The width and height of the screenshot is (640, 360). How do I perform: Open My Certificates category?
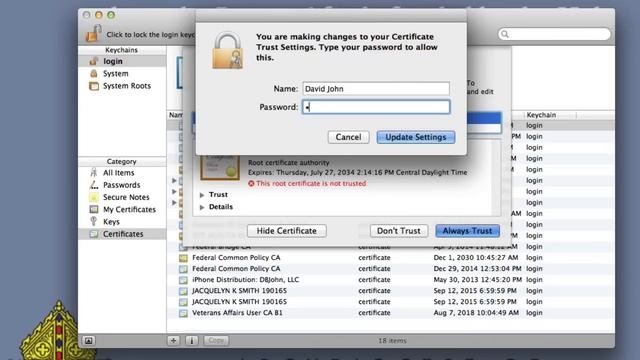[x=122, y=209]
